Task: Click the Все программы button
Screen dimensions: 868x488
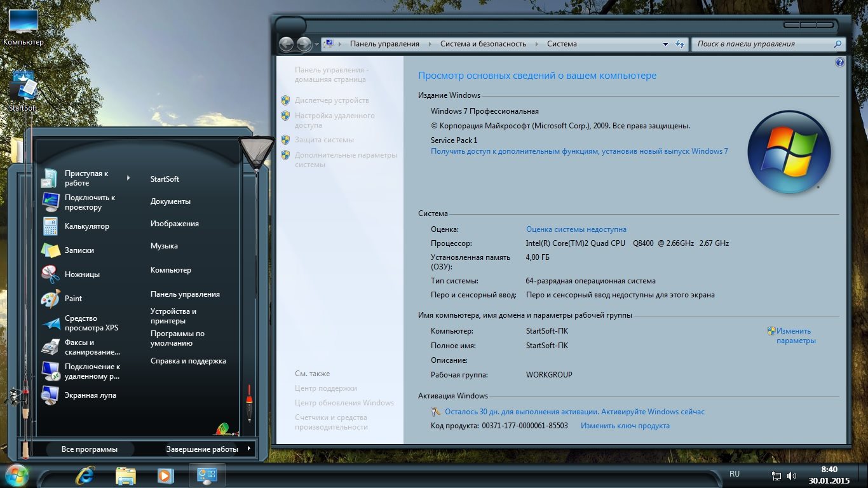Action: click(x=90, y=449)
